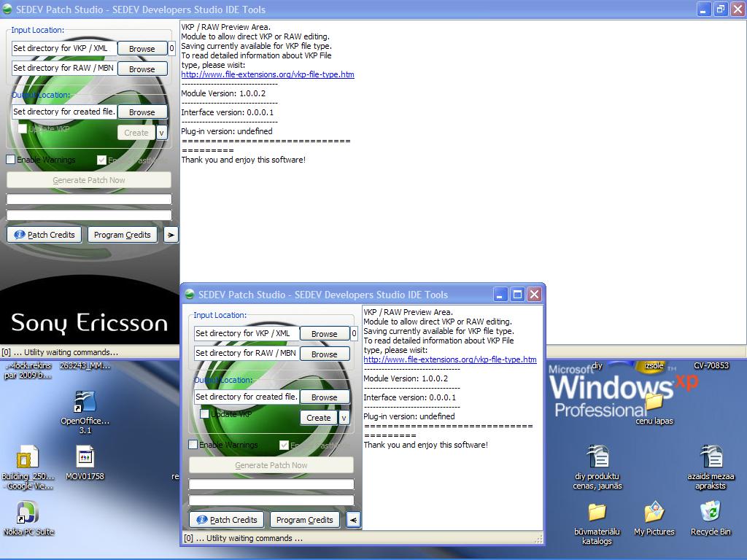
Task: Focus the VKP / XML directory field, back window
Action: [x=64, y=48]
